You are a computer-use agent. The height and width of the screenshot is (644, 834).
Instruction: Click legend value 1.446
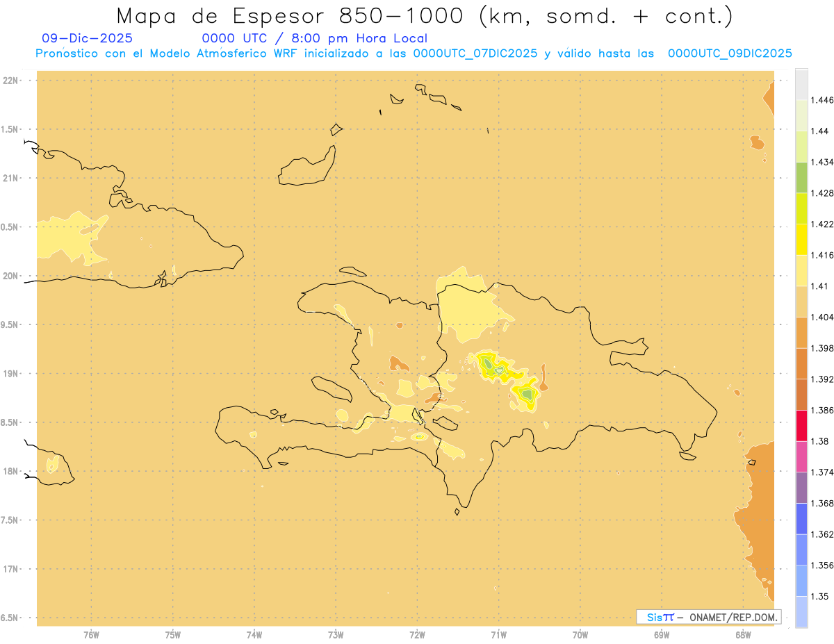pos(822,100)
